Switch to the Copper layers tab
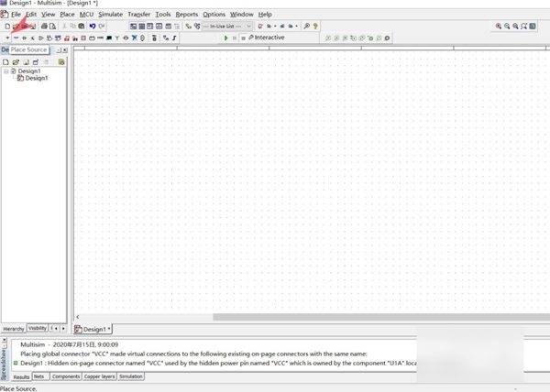 click(99, 376)
